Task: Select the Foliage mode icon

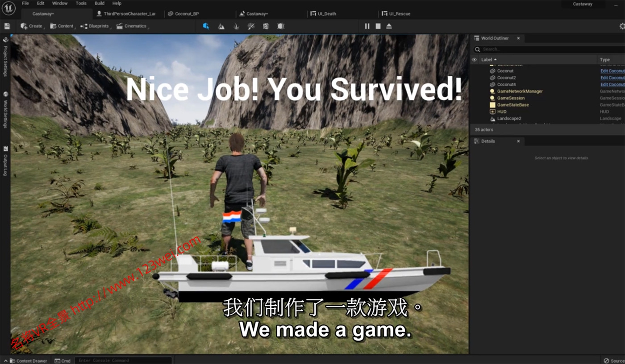Action: click(x=236, y=26)
